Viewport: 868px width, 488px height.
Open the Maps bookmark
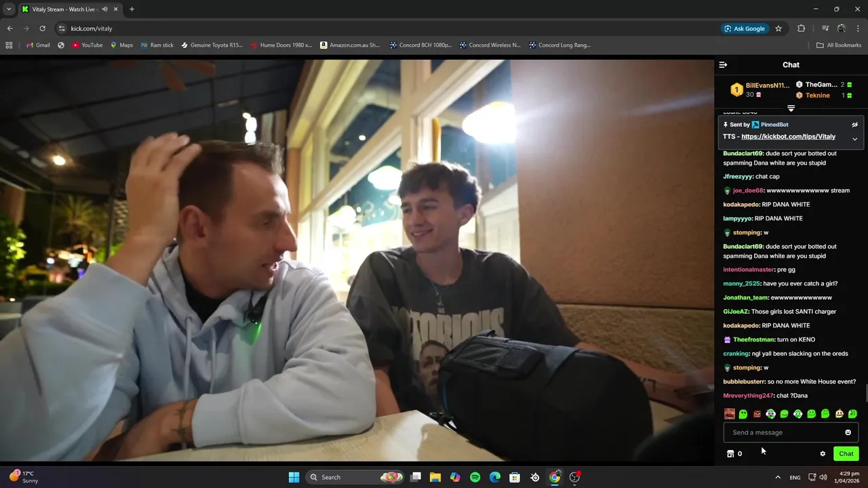pyautogui.click(x=121, y=45)
